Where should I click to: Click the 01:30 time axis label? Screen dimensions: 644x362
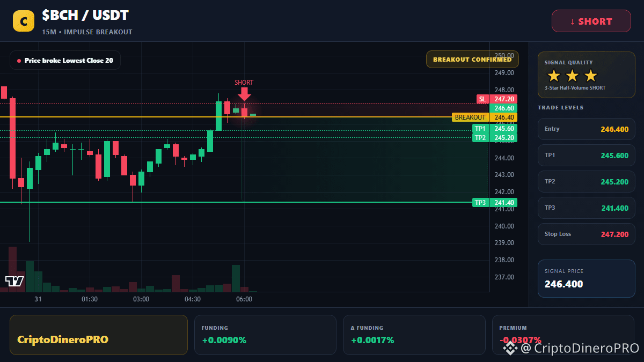tap(89, 299)
